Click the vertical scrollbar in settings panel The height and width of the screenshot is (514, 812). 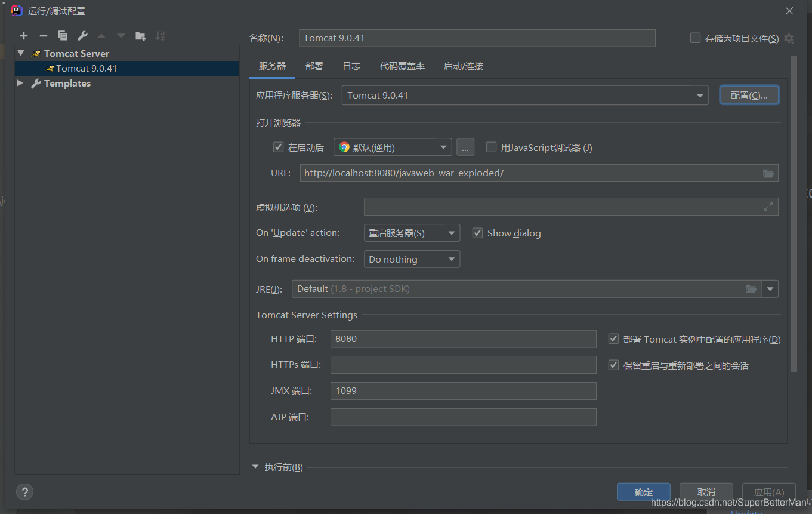[794, 214]
